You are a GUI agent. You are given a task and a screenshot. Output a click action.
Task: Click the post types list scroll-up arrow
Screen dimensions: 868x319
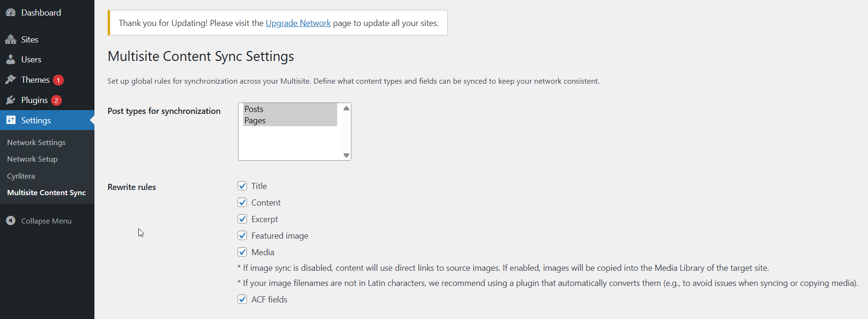click(346, 108)
